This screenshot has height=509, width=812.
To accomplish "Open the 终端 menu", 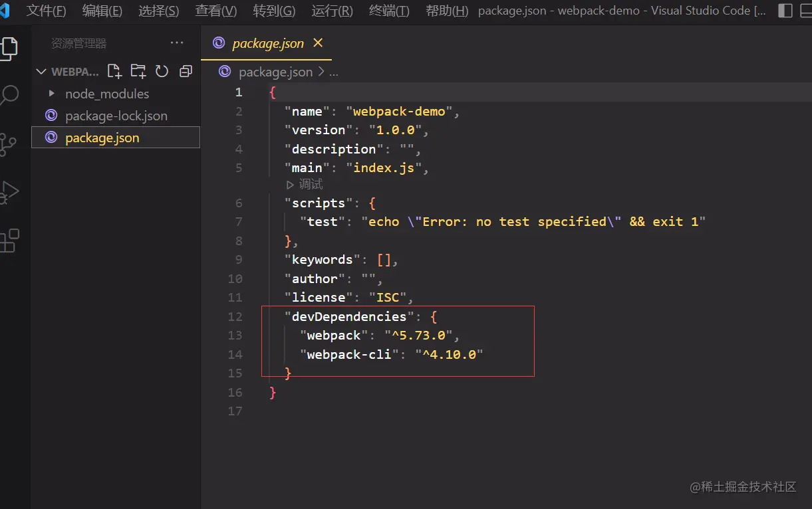I will (388, 11).
